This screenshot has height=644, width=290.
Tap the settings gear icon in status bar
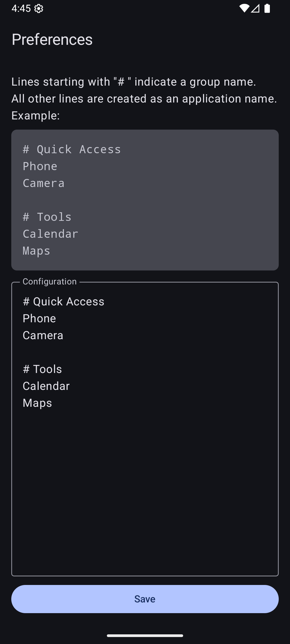pyautogui.click(x=39, y=9)
